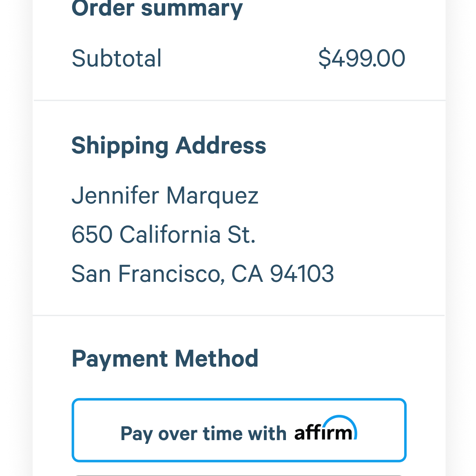Click the 94103 zip code
The height and width of the screenshot is (476, 476).
click(x=302, y=274)
